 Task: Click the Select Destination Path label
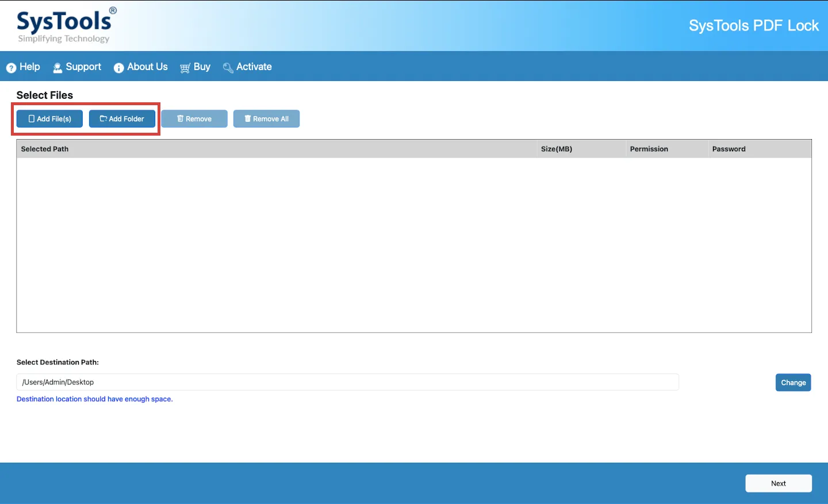(57, 362)
